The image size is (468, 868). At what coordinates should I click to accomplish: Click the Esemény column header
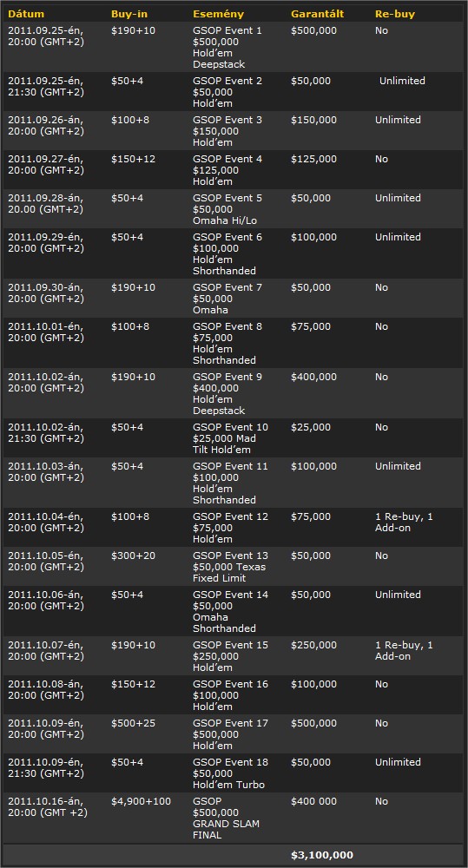pos(218,14)
